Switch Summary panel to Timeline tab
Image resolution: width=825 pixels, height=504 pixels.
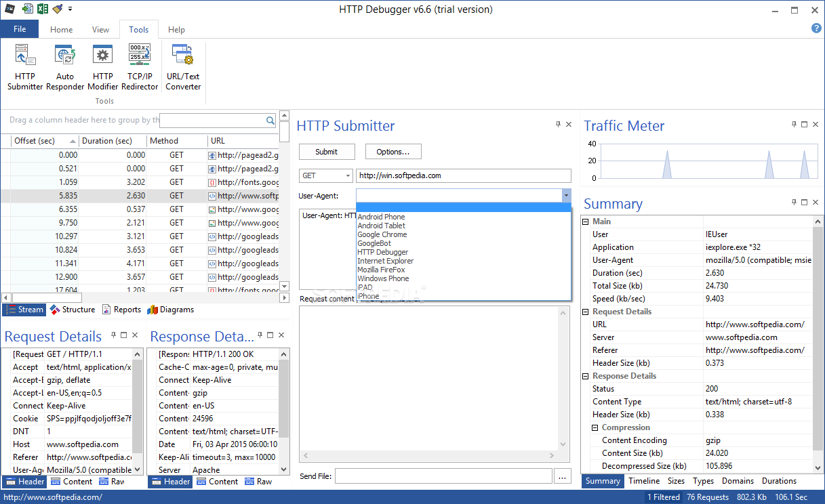644,481
